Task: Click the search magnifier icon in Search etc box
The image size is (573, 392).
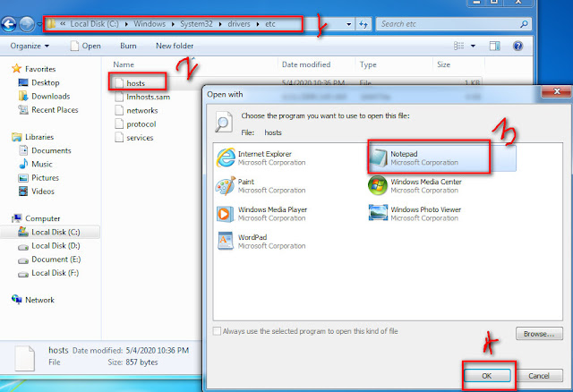Action: [x=524, y=24]
